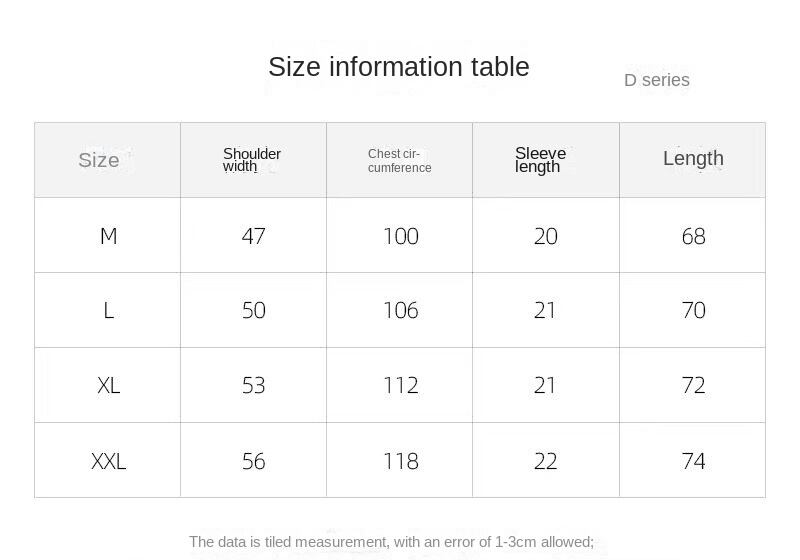Select the Chest circumference header cell
The image size is (800, 560).
tap(399, 161)
